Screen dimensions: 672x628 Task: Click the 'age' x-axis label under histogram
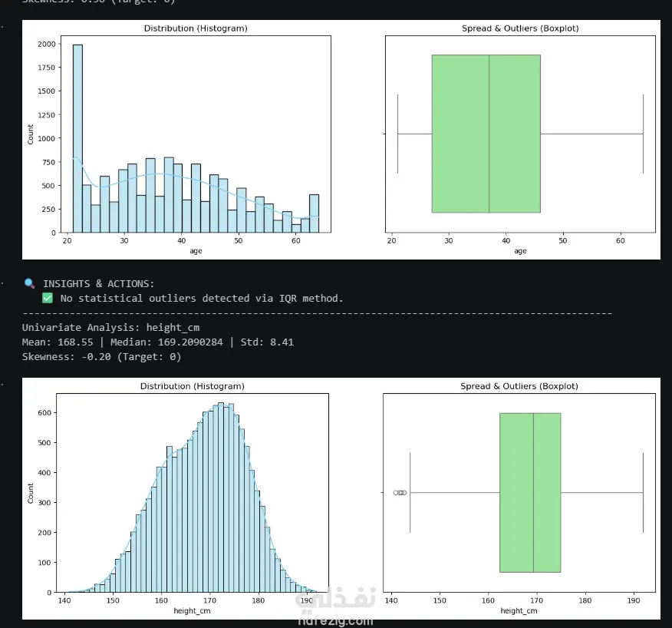coord(196,251)
